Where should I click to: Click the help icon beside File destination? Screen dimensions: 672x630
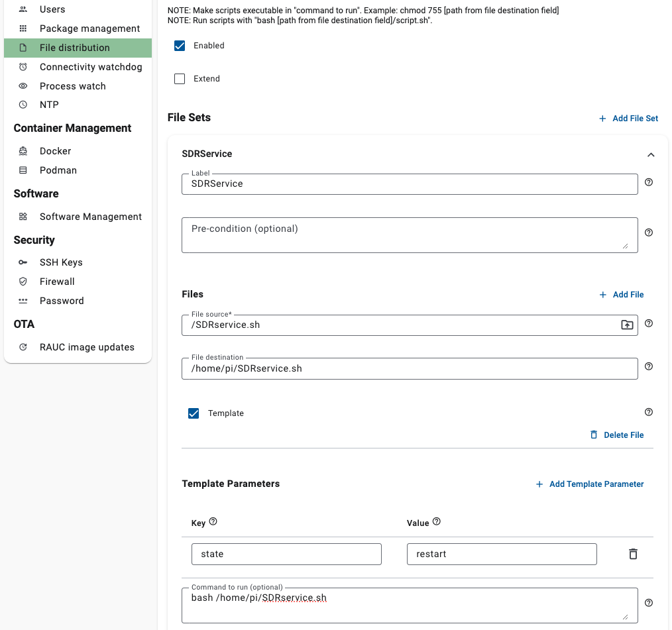click(648, 366)
